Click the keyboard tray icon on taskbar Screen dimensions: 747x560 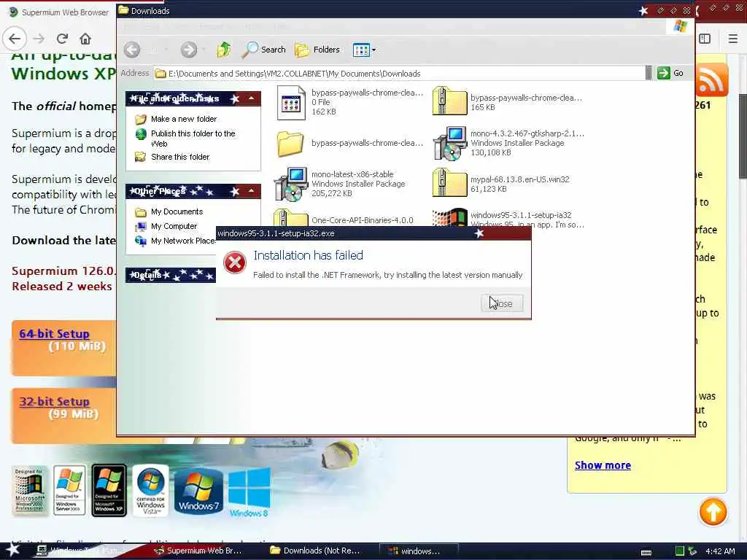click(x=646, y=552)
